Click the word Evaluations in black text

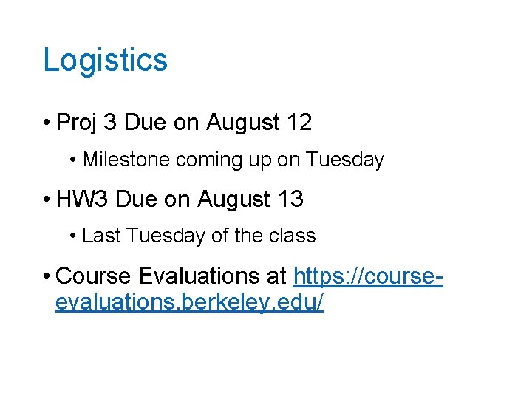pos(200,276)
